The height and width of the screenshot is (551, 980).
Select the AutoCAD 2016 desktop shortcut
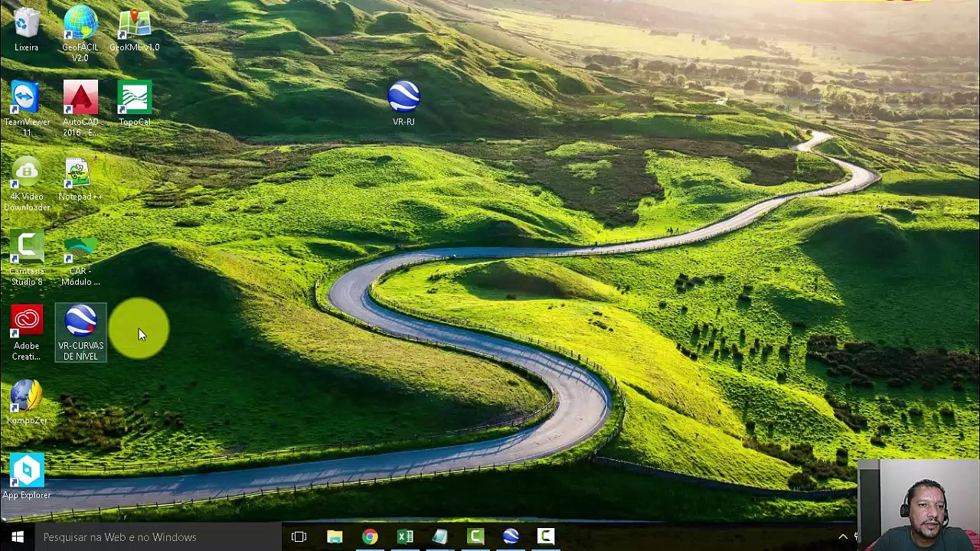(80, 109)
